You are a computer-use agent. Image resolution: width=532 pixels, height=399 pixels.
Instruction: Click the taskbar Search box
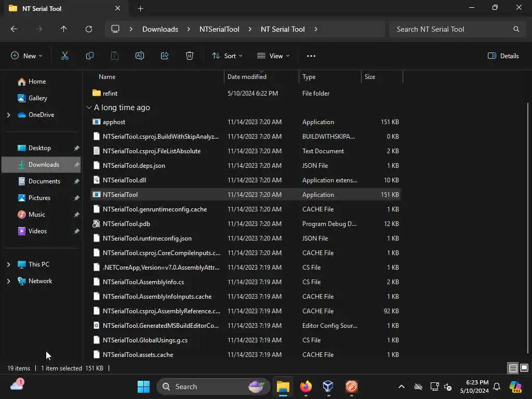pyautogui.click(x=213, y=387)
